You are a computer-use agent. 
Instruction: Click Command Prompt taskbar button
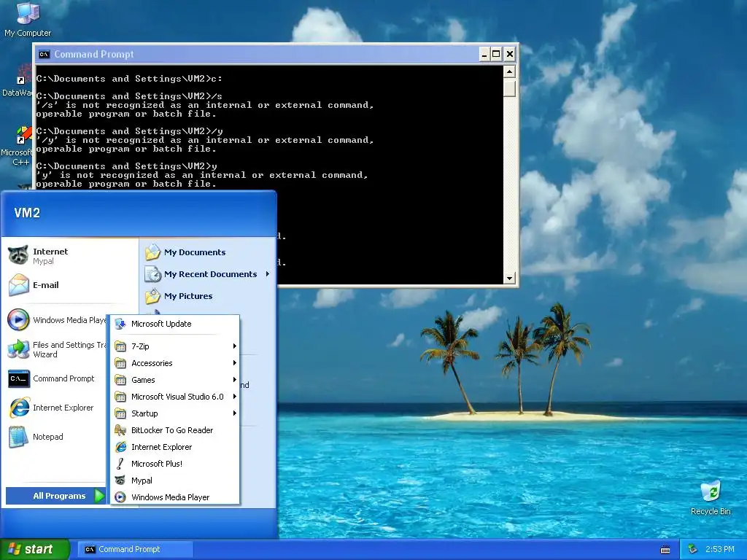tap(135, 550)
